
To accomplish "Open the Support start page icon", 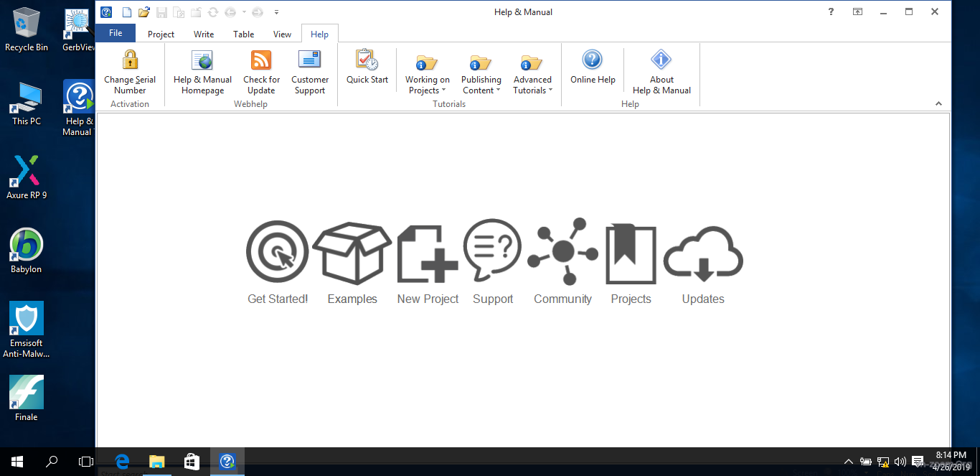I will (x=492, y=251).
